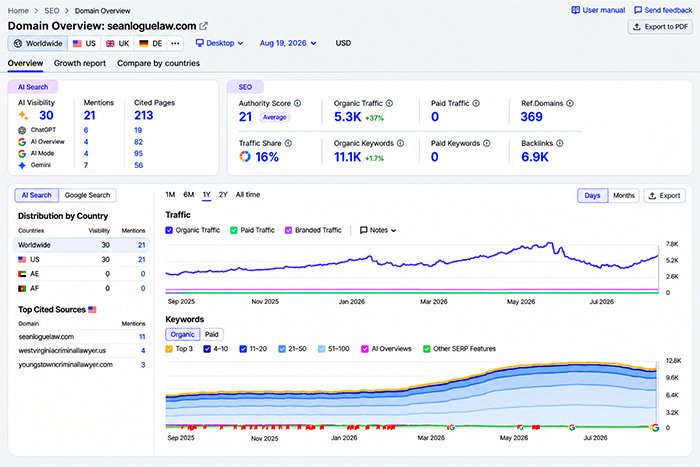
Task: Click the Traffic Share donut chart icon
Action: (245, 156)
